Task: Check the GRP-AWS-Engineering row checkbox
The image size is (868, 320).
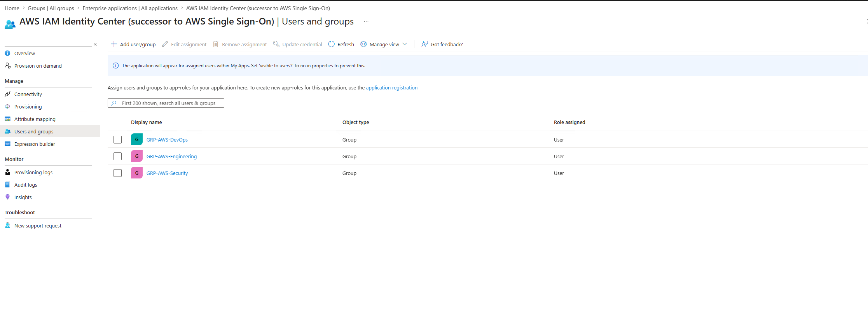Action: 117,156
